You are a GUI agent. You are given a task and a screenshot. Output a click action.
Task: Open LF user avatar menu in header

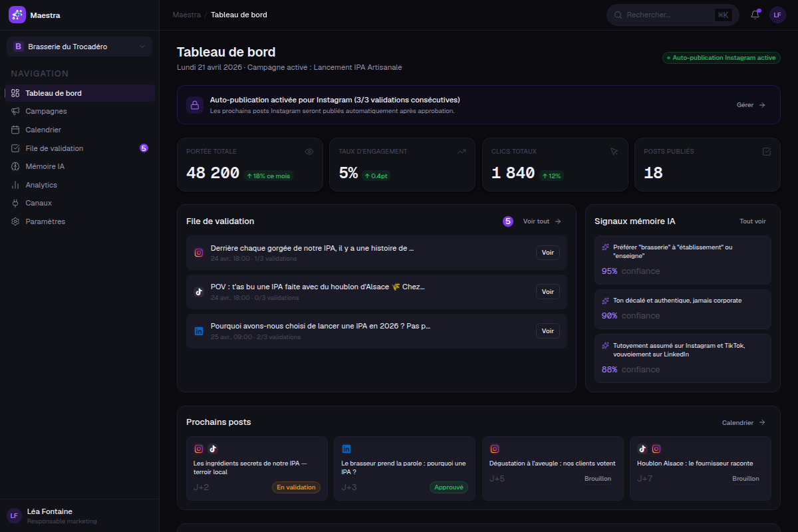coord(777,15)
